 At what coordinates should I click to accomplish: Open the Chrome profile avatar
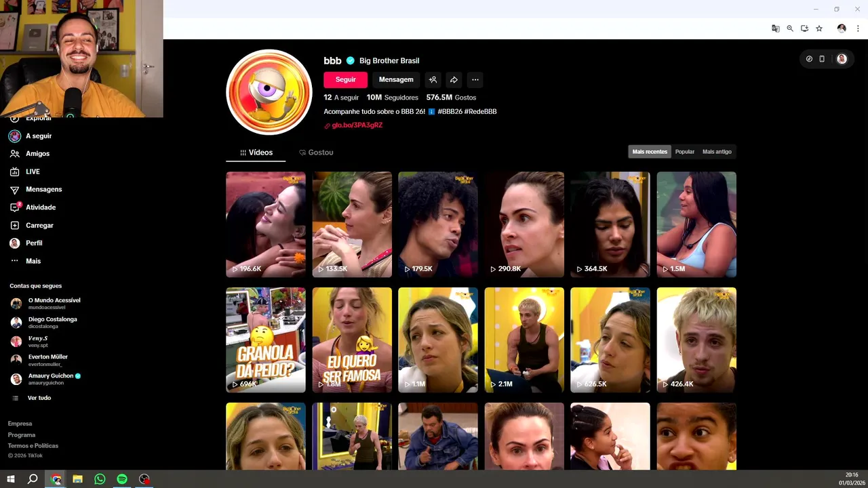[x=842, y=28]
